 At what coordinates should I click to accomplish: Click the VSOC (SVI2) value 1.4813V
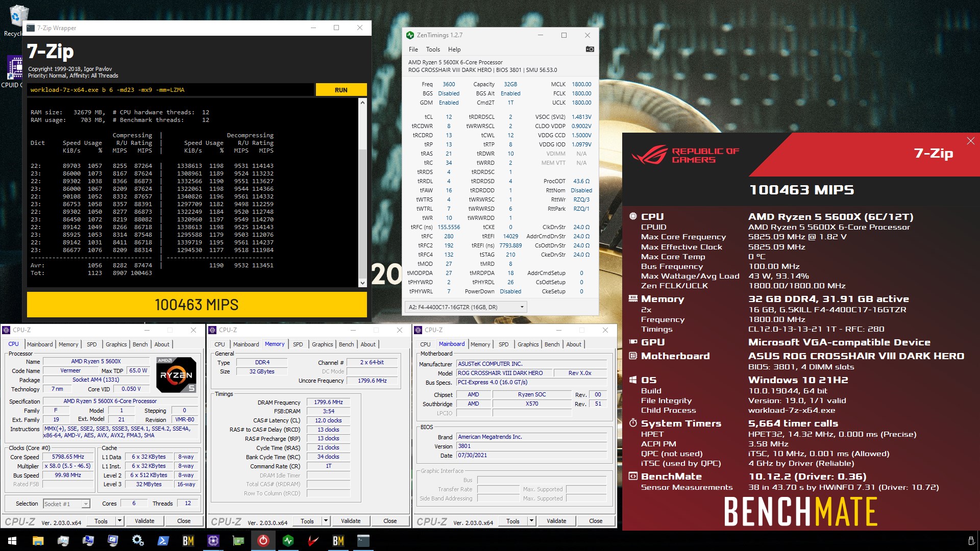(x=581, y=117)
